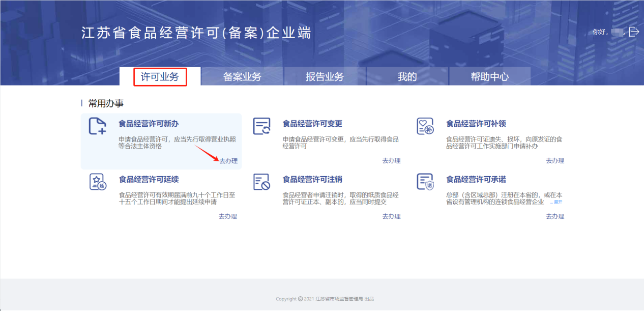
Task: Click the 食品经营许可注销 cancel icon
Action: 261,182
